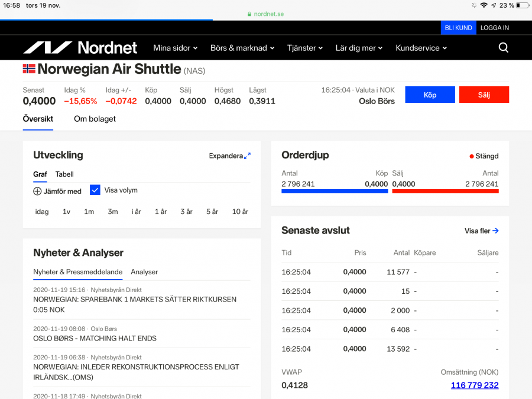Tap the padlock icon beside nordnet.se
This screenshot has width=532, height=399.
[249, 14]
